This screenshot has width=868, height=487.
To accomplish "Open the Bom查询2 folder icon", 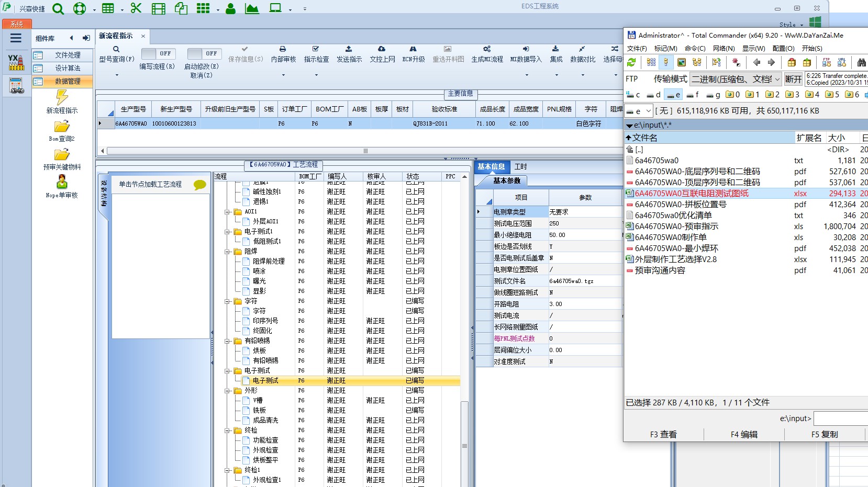I will (x=62, y=127).
